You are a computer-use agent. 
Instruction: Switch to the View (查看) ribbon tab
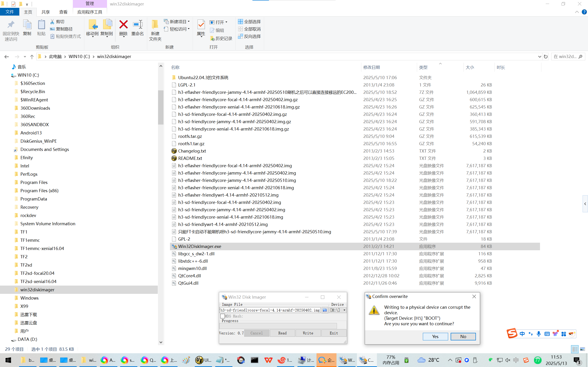click(63, 12)
